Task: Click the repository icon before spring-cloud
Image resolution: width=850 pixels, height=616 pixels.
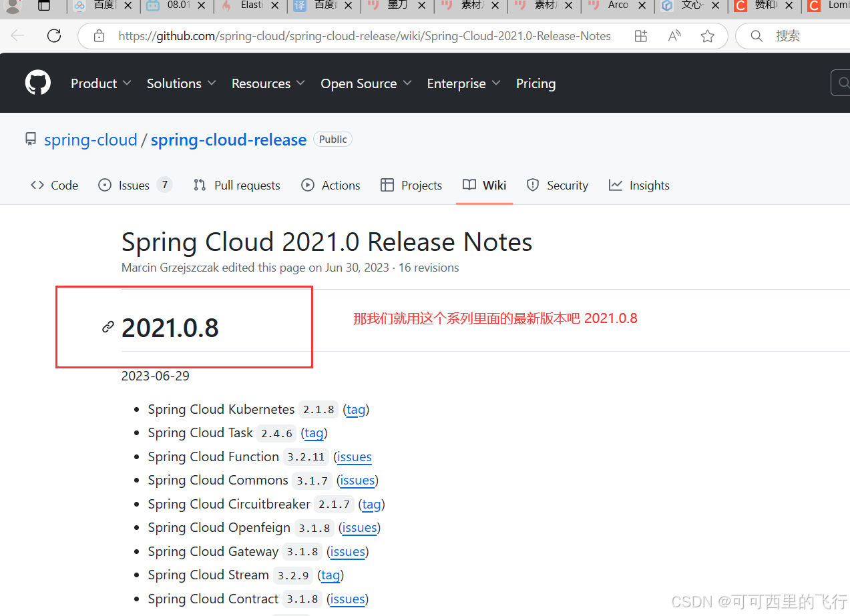Action: (31, 139)
